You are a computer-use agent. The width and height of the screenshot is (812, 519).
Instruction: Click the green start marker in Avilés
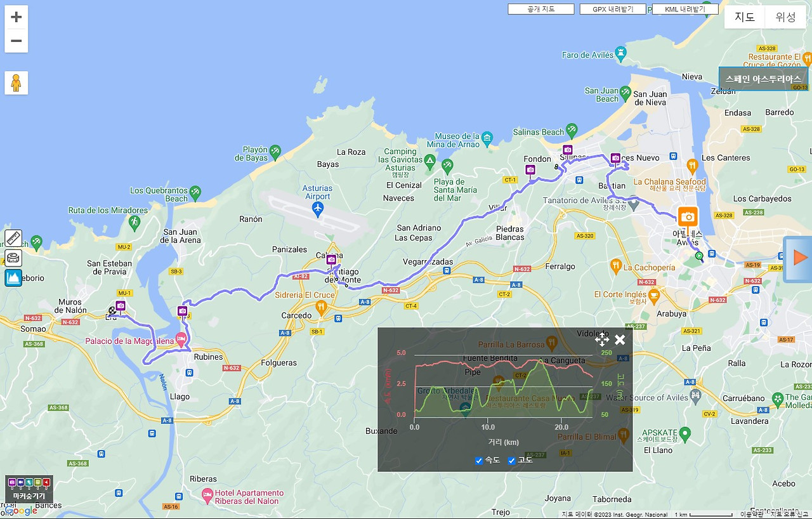[699, 256]
